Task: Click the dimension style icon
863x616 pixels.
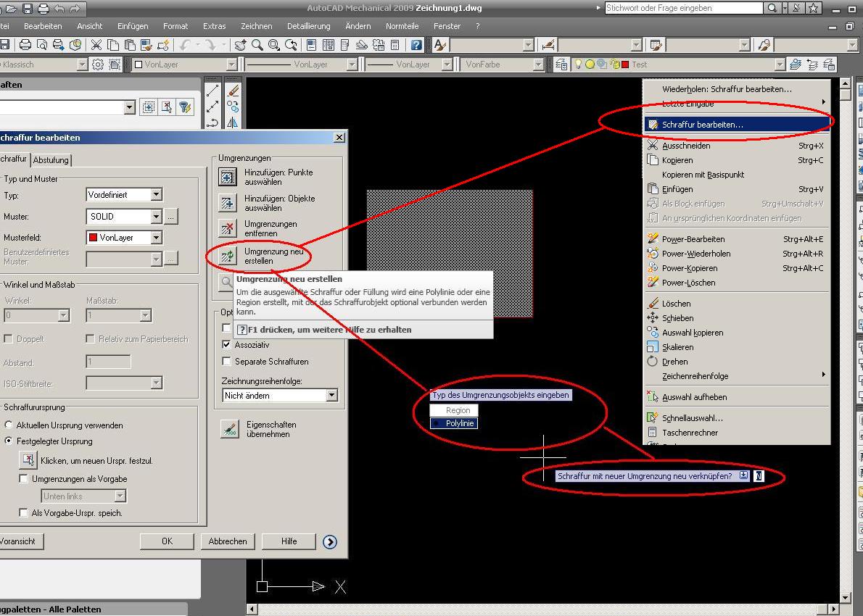Action: pyautogui.click(x=548, y=45)
